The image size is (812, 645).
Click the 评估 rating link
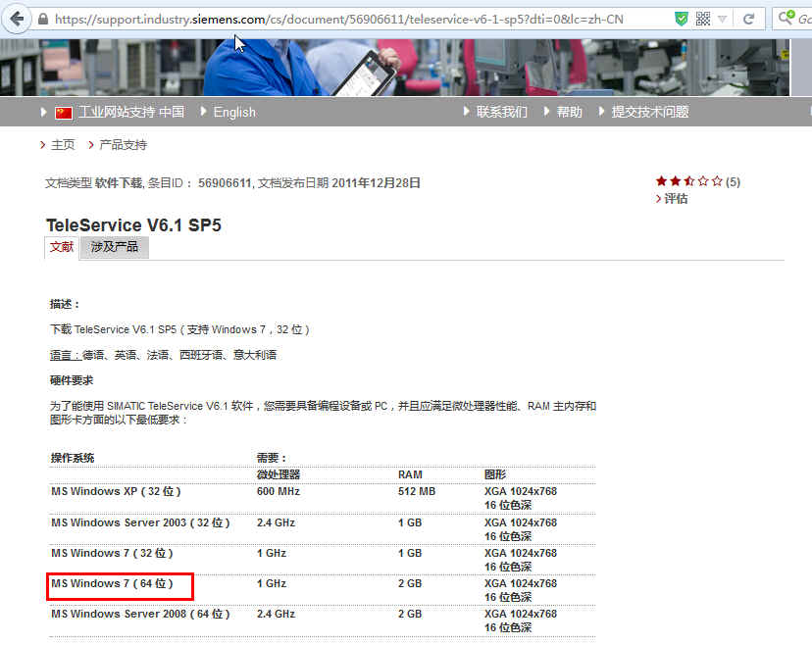[676, 198]
